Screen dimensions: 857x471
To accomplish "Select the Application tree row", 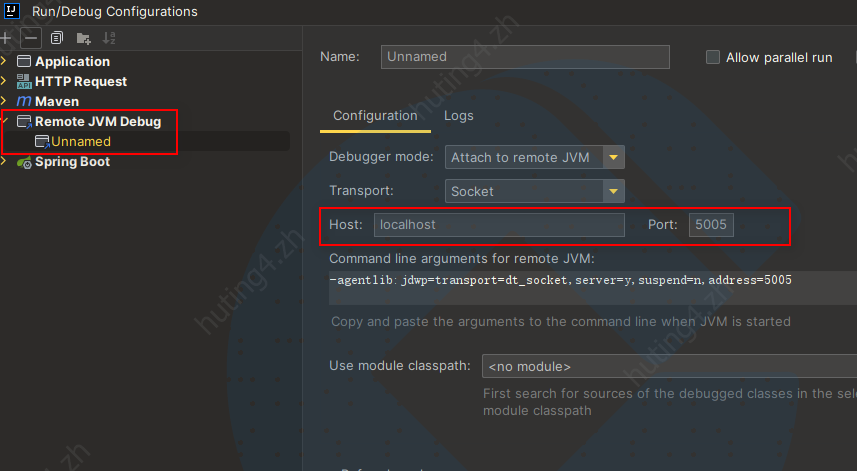I will click(72, 61).
